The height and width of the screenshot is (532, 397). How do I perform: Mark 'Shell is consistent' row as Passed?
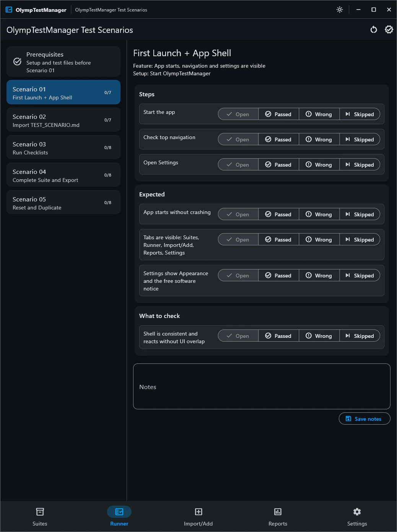coord(279,336)
